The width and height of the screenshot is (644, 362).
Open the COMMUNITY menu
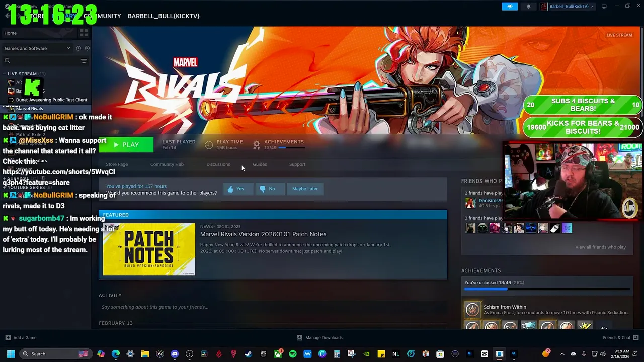click(103, 16)
